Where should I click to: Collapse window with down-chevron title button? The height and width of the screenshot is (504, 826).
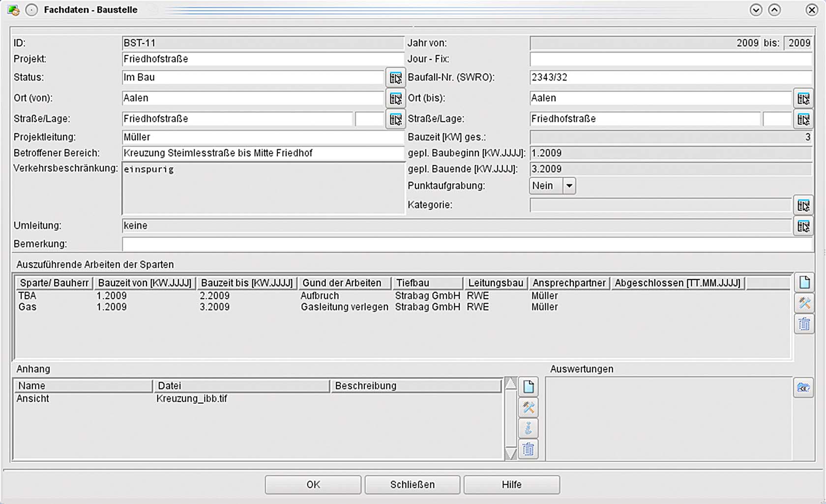[x=756, y=10]
